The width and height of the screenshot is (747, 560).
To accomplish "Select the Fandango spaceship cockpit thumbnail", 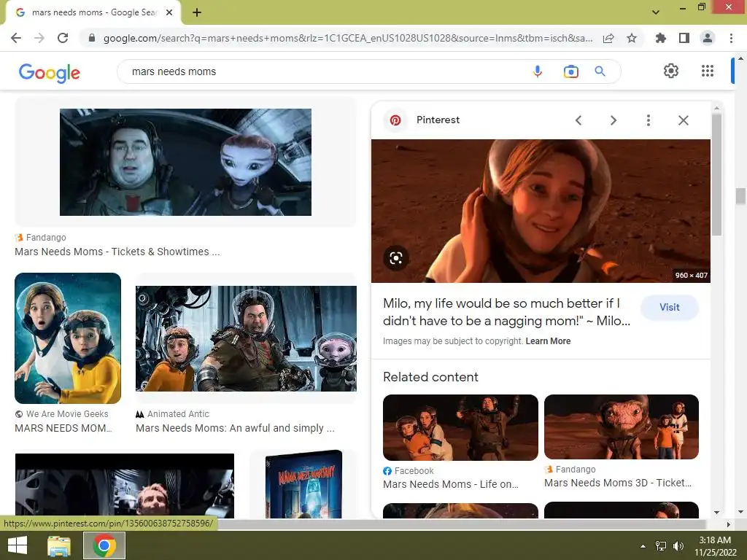I will click(186, 162).
